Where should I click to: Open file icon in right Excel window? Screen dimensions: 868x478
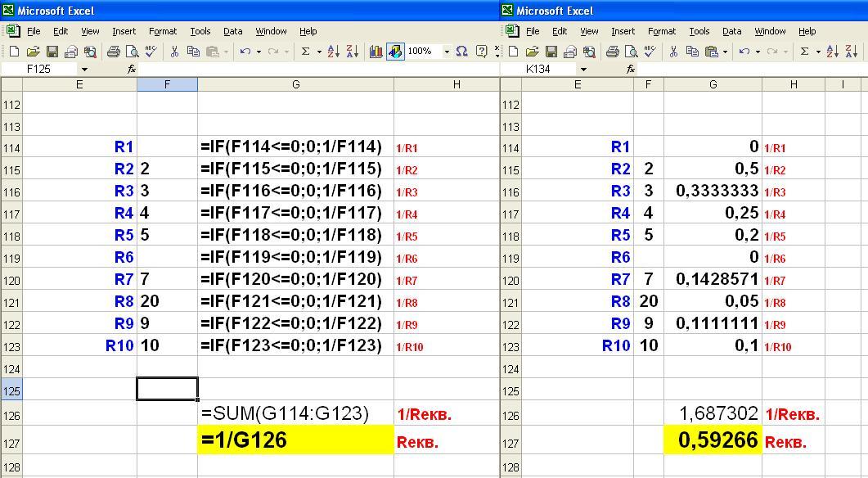pyautogui.click(x=532, y=52)
